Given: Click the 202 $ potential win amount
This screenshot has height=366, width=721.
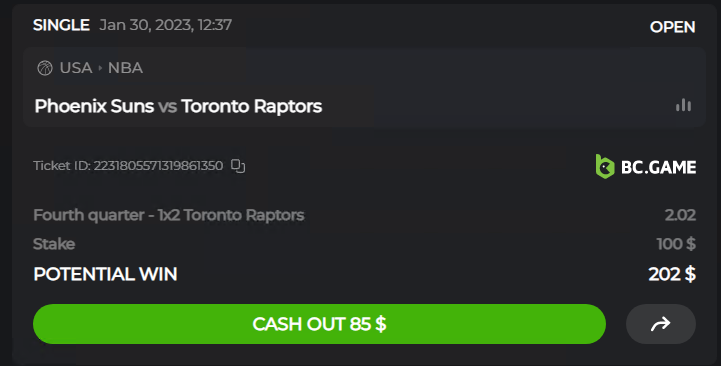Looking at the screenshot, I should click(672, 274).
